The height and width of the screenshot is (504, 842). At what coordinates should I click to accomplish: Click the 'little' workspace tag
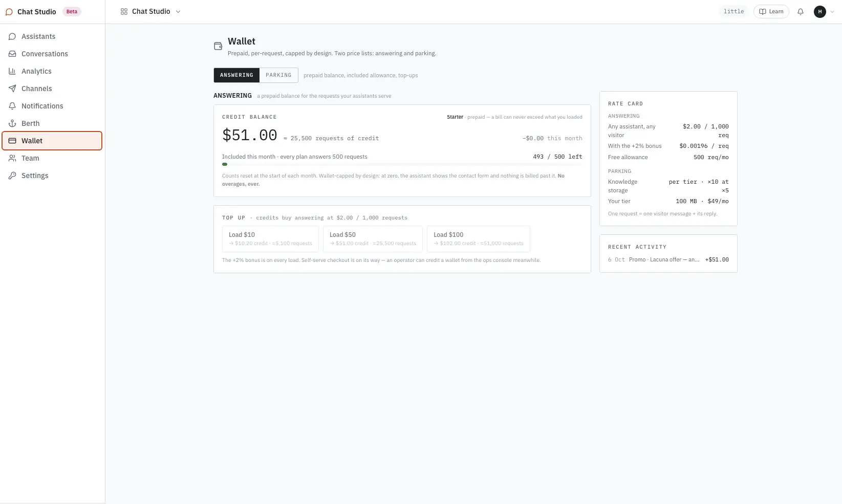(733, 11)
